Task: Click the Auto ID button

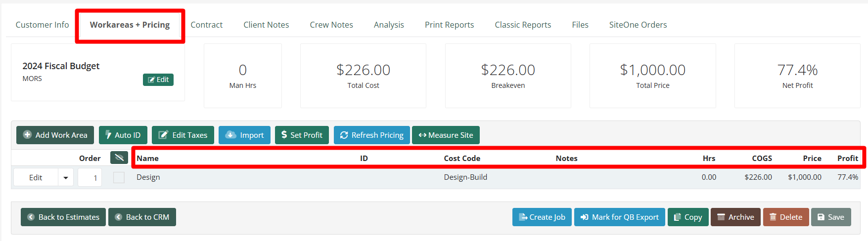Action: pos(123,135)
